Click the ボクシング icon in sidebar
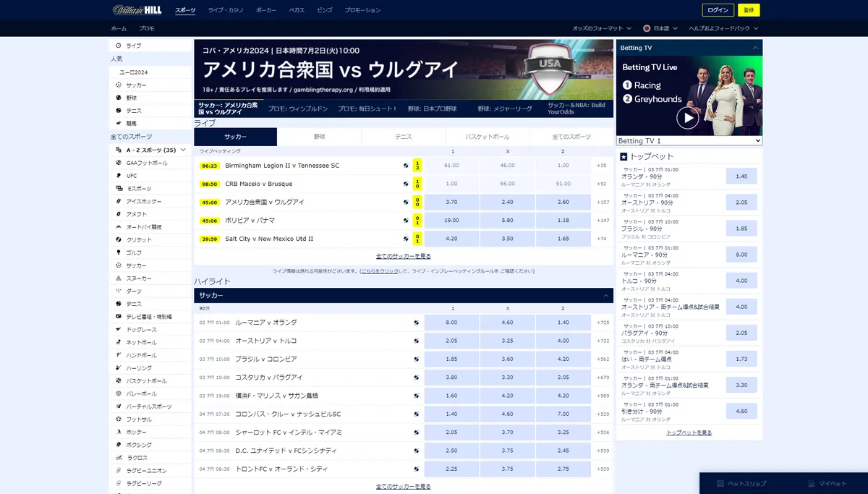 tap(119, 445)
